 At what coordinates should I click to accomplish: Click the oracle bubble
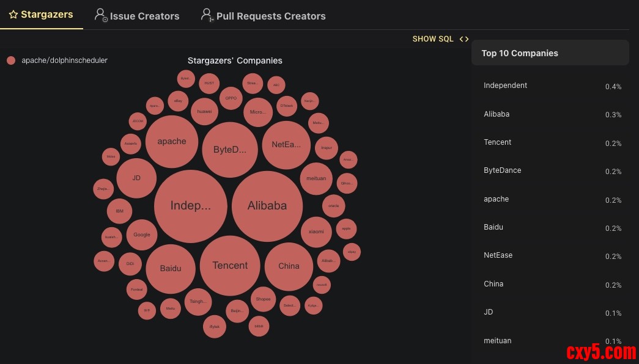(x=333, y=206)
